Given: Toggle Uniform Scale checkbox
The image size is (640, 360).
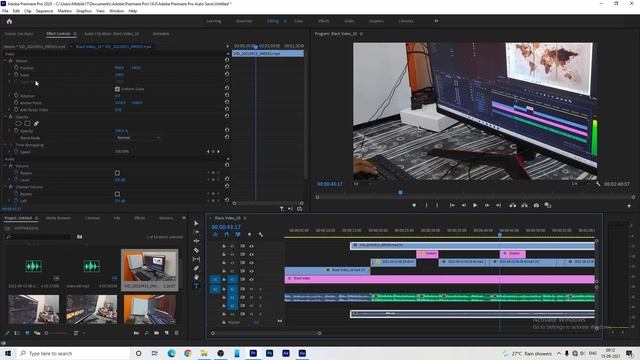Looking at the screenshot, I should click(x=117, y=89).
